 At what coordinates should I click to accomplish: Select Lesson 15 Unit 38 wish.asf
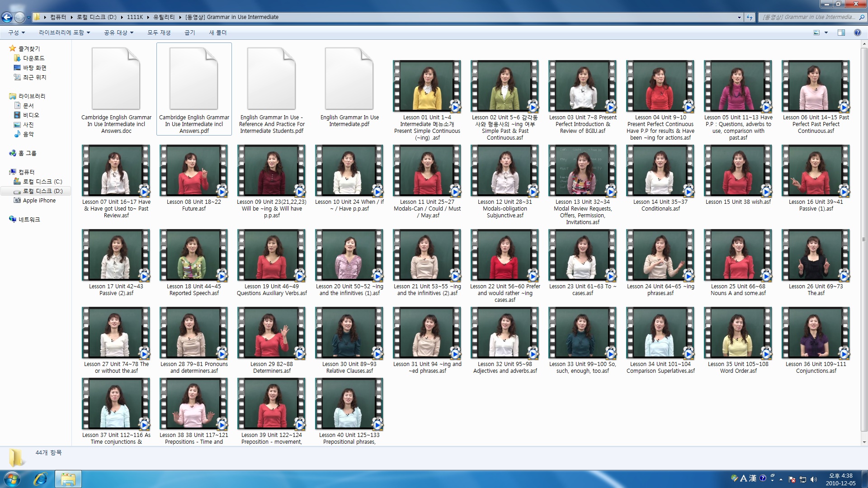[738, 170]
